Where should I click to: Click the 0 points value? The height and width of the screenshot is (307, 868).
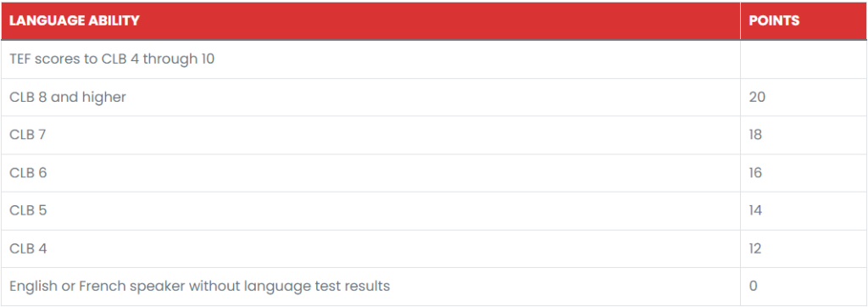click(x=753, y=287)
